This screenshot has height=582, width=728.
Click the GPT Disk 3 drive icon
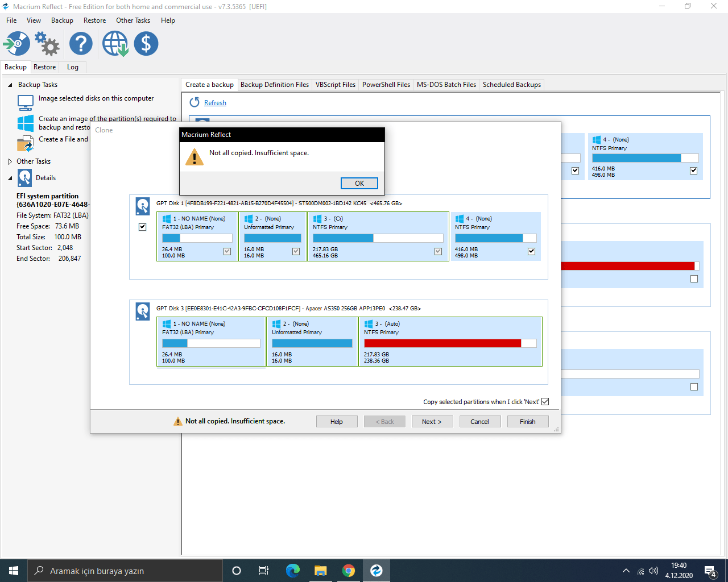pyautogui.click(x=143, y=311)
